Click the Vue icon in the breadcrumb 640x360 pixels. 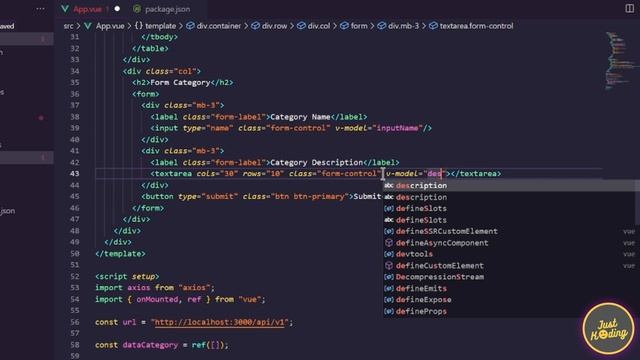tap(88, 26)
